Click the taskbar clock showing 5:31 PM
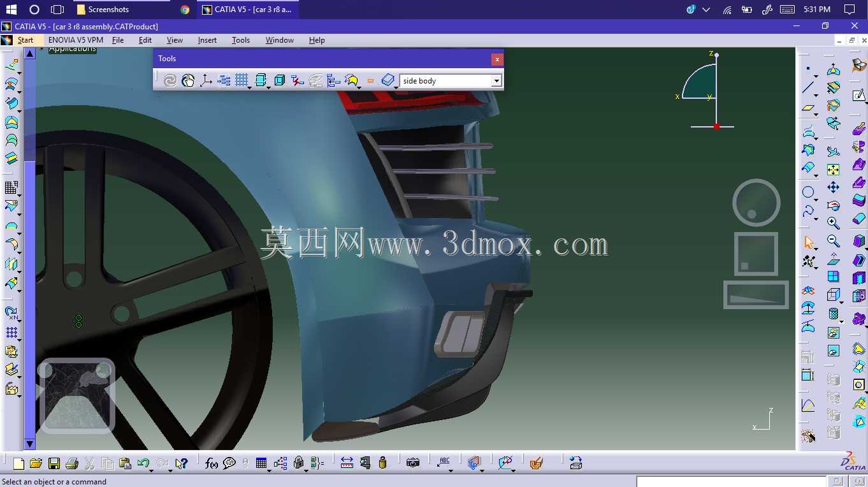 tap(817, 10)
